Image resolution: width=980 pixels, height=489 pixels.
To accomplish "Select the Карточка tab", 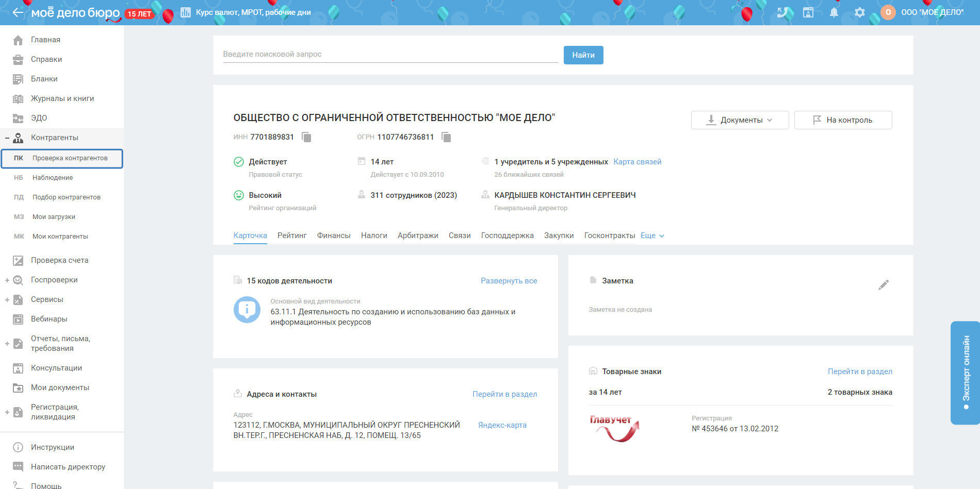I will [250, 235].
